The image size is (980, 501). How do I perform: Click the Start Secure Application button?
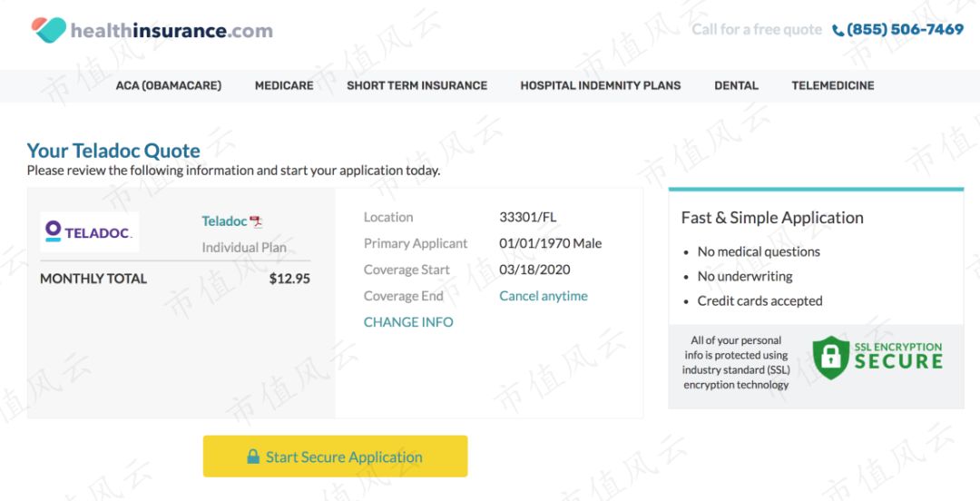(335, 456)
